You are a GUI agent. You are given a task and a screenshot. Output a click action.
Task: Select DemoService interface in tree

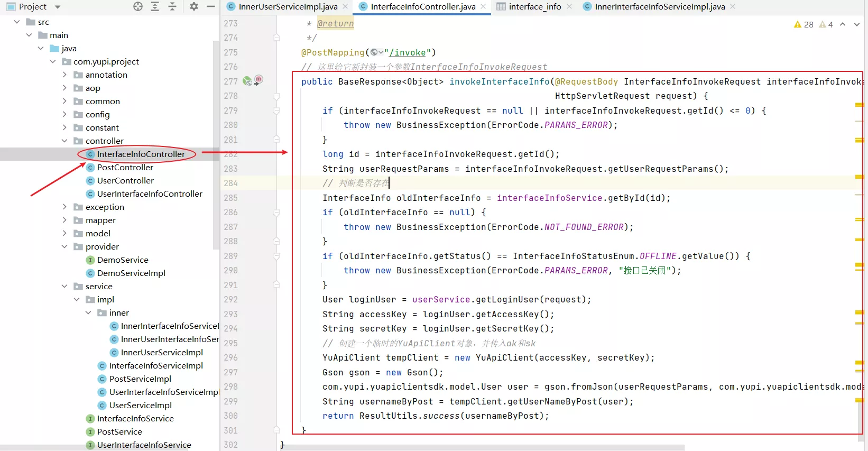click(123, 260)
